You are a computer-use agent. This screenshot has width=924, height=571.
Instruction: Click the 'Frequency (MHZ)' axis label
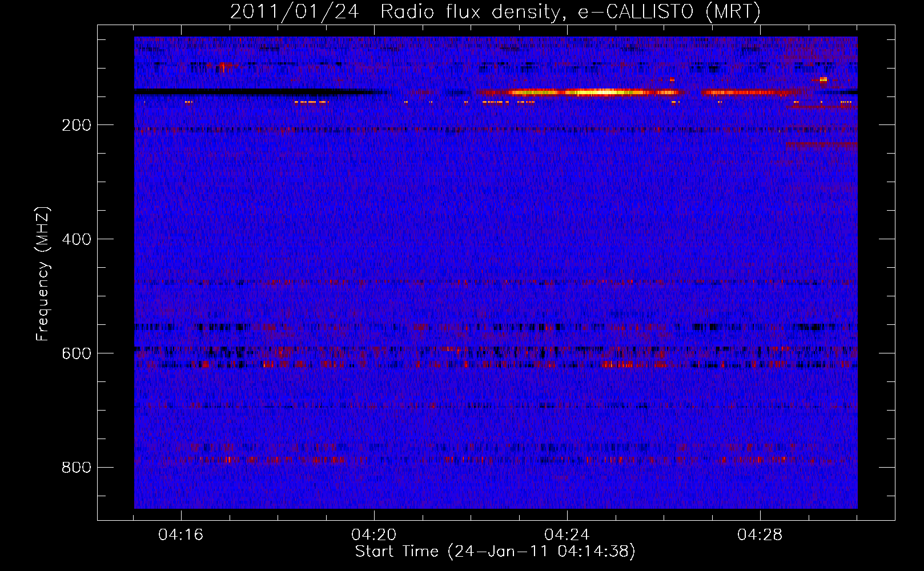(42, 274)
